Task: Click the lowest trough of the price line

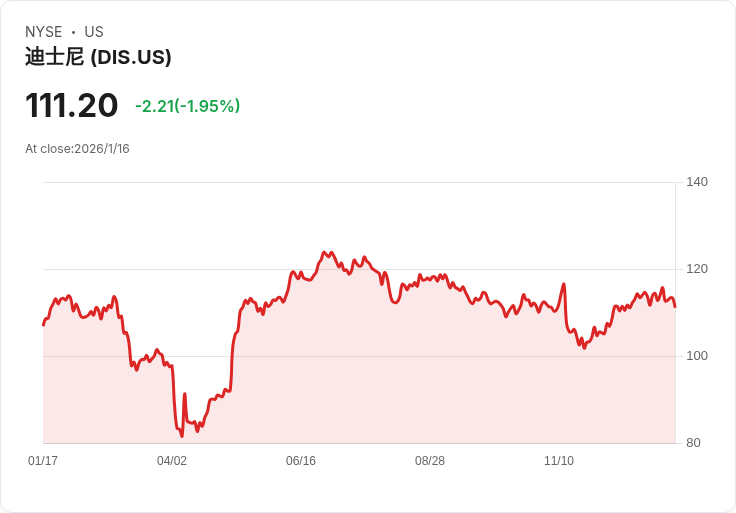Action: coord(182,436)
